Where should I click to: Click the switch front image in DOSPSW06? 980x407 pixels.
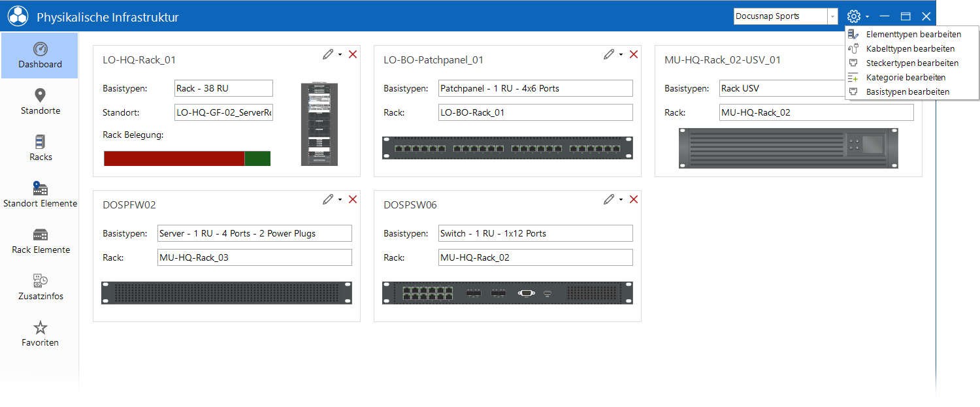click(508, 293)
